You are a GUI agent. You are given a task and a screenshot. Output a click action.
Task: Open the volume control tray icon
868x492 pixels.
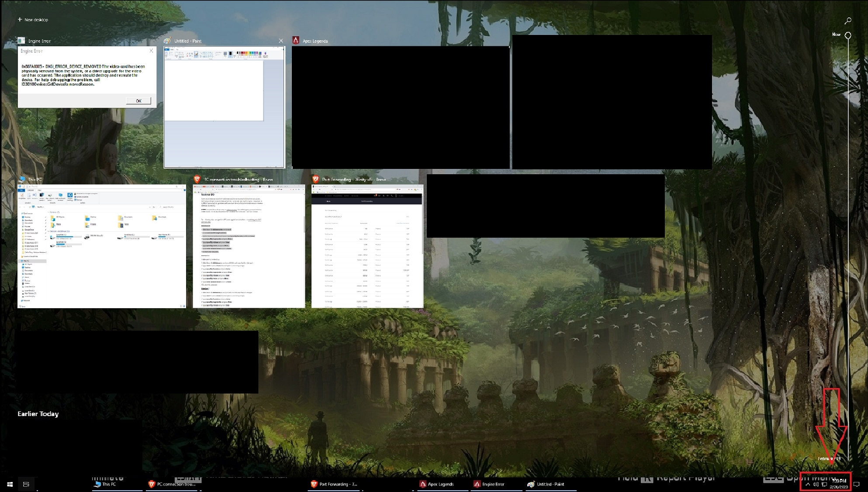pos(816,484)
